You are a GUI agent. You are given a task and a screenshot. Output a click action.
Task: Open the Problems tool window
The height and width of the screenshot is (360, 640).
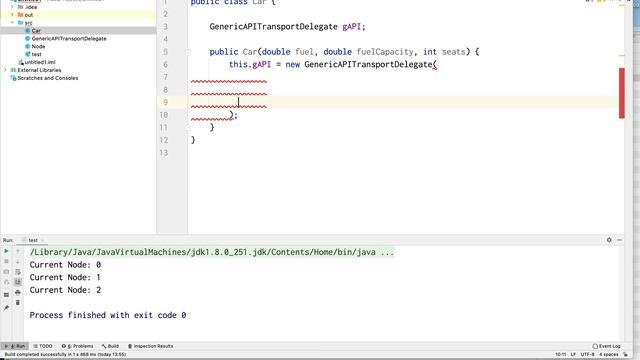tap(78, 346)
